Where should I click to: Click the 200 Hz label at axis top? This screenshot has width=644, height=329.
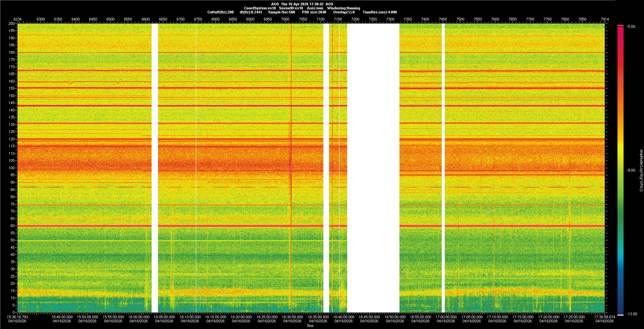click(x=12, y=24)
